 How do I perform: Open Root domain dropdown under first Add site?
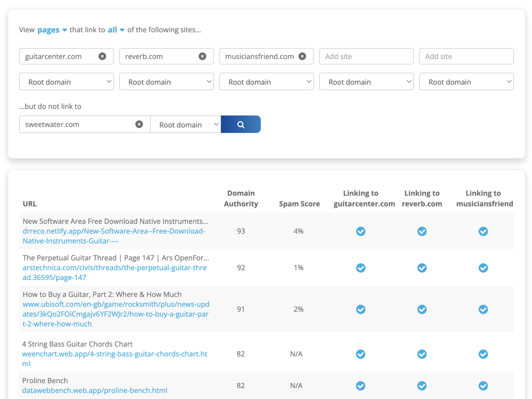366,82
